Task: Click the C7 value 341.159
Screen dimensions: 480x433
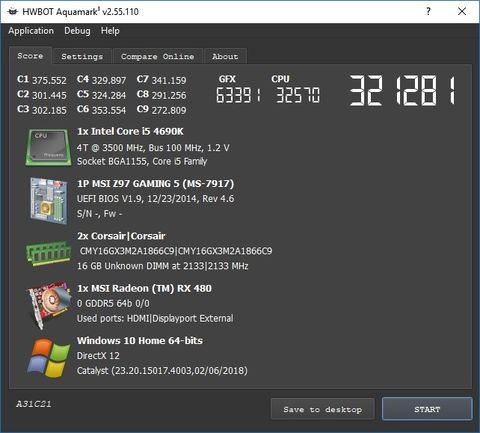Action: coord(169,80)
